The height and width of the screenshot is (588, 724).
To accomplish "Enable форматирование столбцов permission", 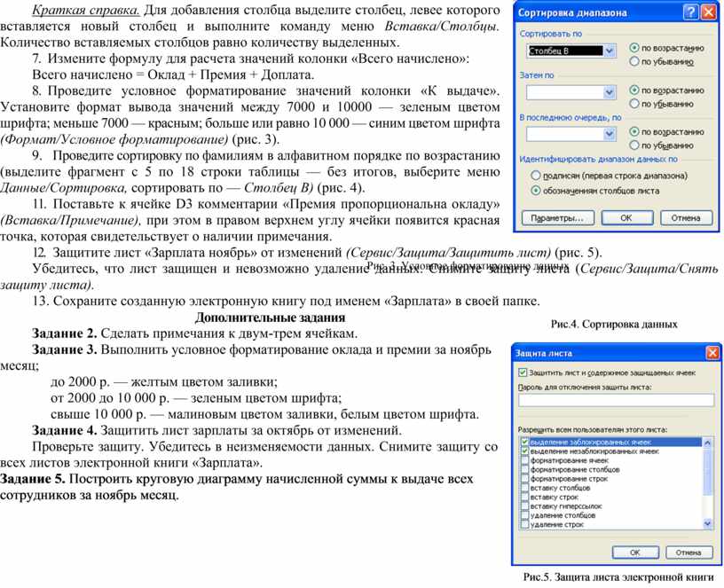I will tap(524, 469).
